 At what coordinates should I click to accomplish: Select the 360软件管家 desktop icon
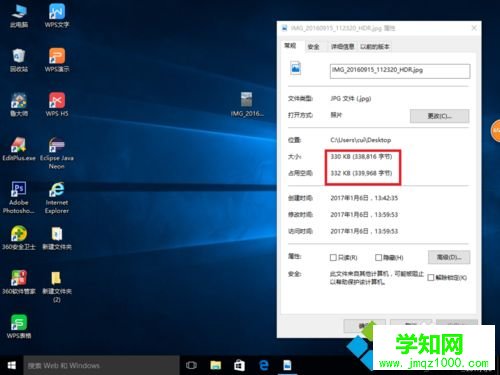tap(19, 282)
